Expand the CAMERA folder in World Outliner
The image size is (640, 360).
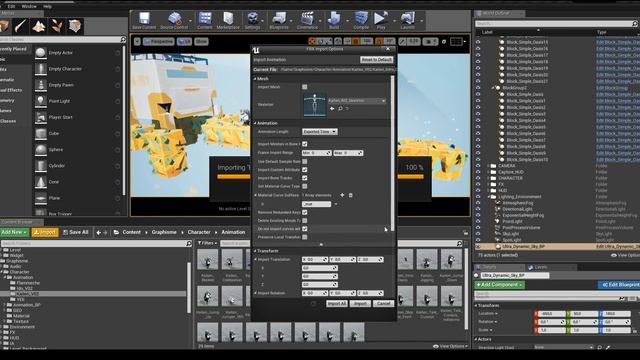(x=489, y=166)
